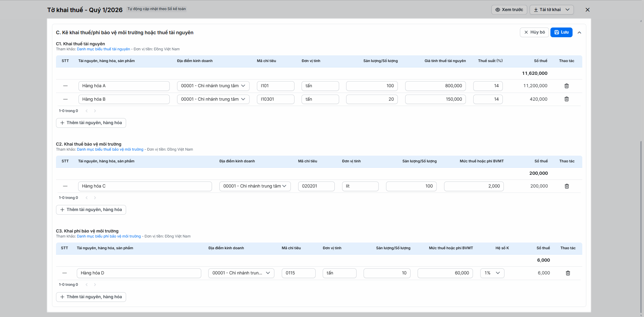Go to next page in C1 table

[x=95, y=111]
